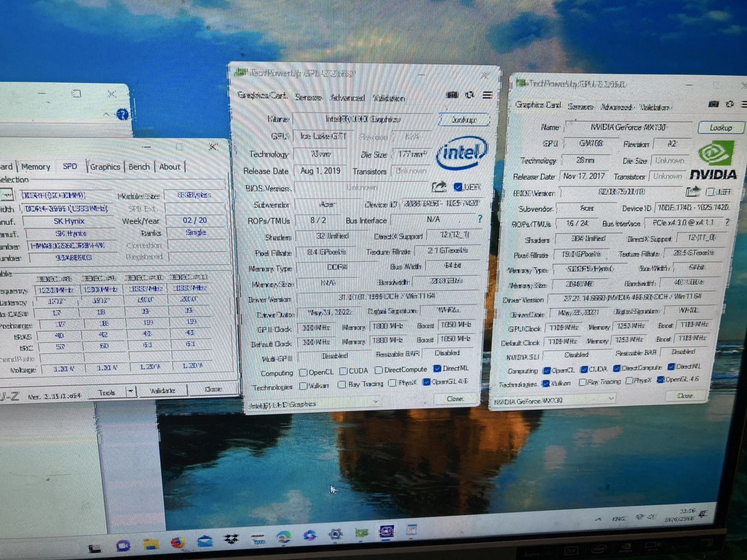The width and height of the screenshot is (747, 560).
Task: Toggle the Vulkan checkbox in the NVIDIA GPU-Z window
Action: click(x=545, y=384)
